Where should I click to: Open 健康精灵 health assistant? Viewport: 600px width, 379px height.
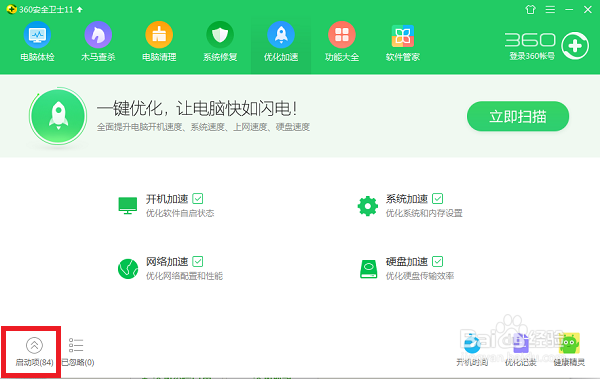coord(569,349)
